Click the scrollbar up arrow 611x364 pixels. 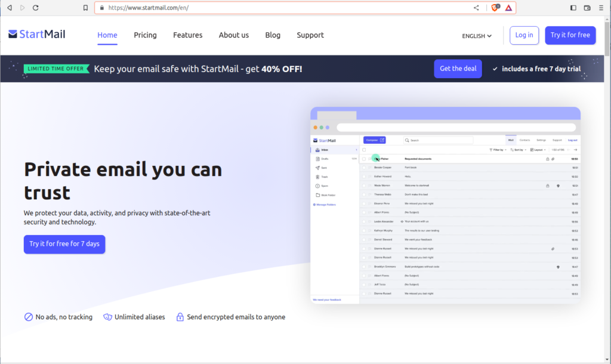(607, 18)
